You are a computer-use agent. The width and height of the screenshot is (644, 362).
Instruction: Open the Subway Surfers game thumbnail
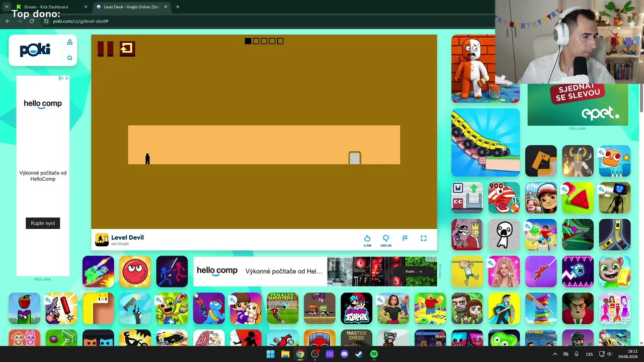click(x=541, y=198)
